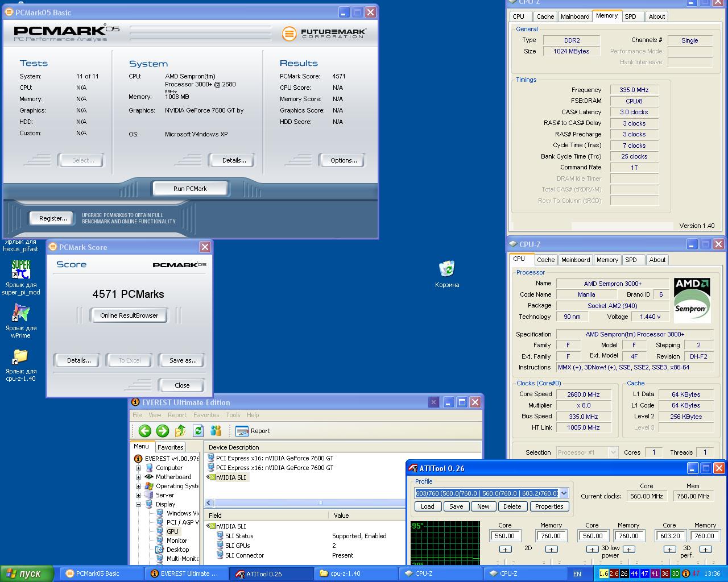Click the plus button under ATITool's 3D perf. Memory field
Screen dimensions: 728x582
(705, 550)
